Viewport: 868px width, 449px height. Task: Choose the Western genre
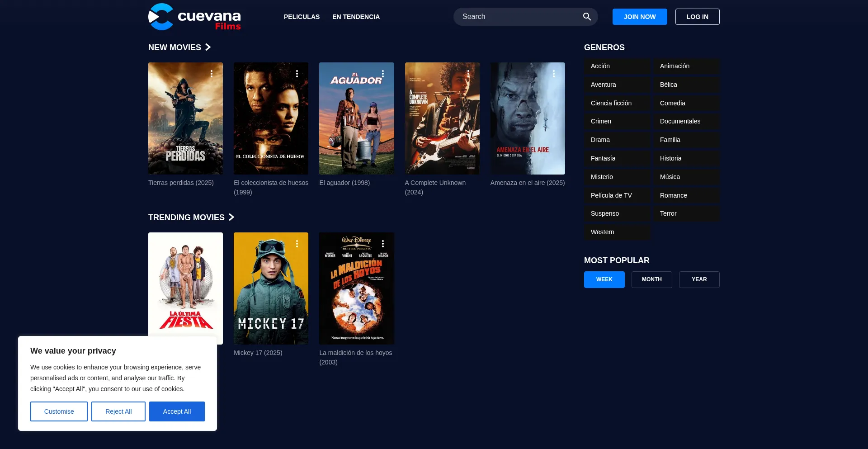point(617,232)
